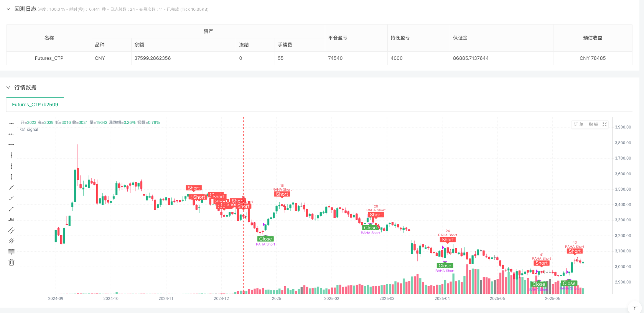Viewport: 644px width, 313px height.
Task: Click the Short marker numbered 41
Action: point(542,263)
